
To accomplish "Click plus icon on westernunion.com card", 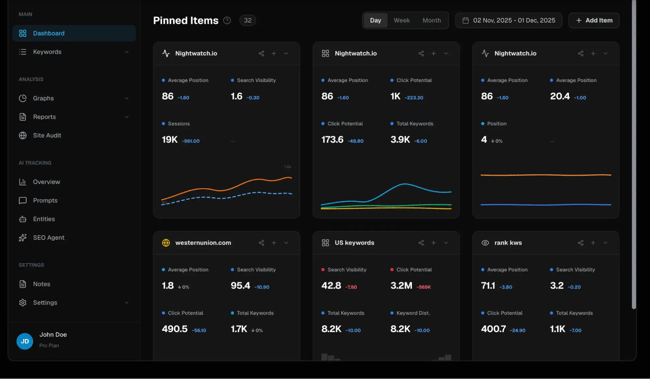I will pos(274,243).
